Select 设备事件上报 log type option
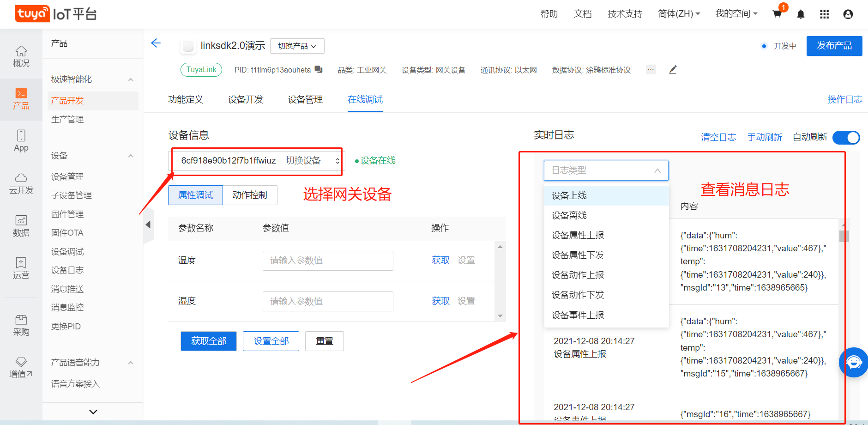 [x=607, y=315]
